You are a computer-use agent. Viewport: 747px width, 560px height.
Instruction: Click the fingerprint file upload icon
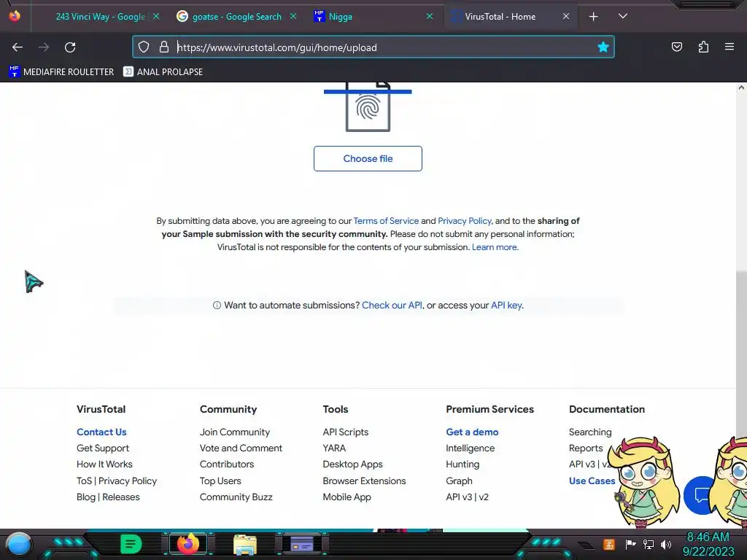tap(368, 106)
